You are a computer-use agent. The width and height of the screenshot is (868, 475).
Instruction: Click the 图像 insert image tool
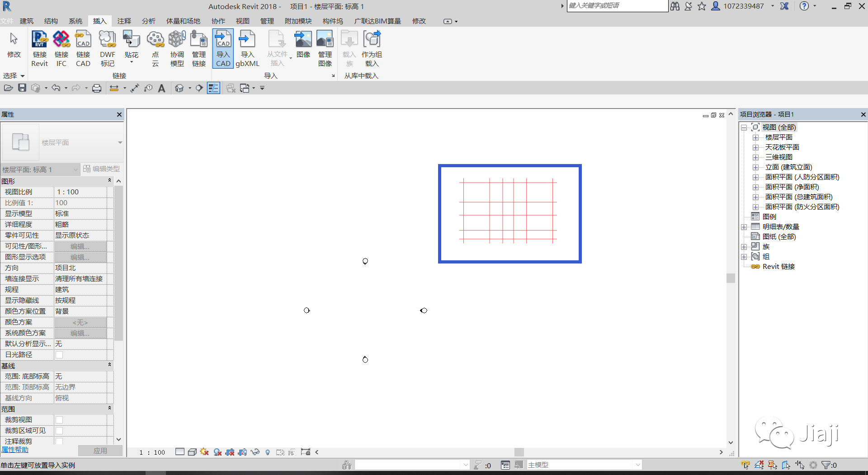[303, 45]
